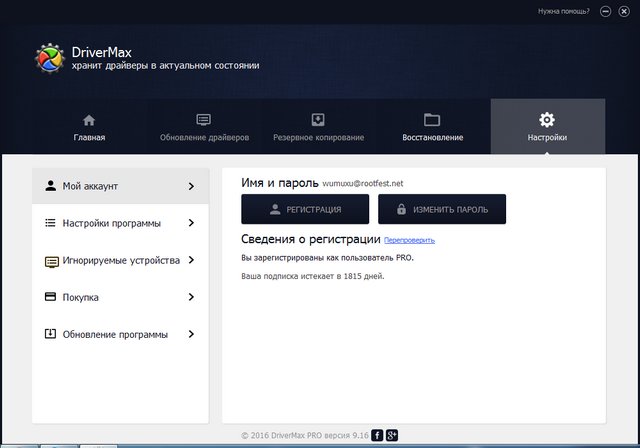The image size is (640, 448).
Task: Expand the Покупка chevron arrow
Action: 191,297
